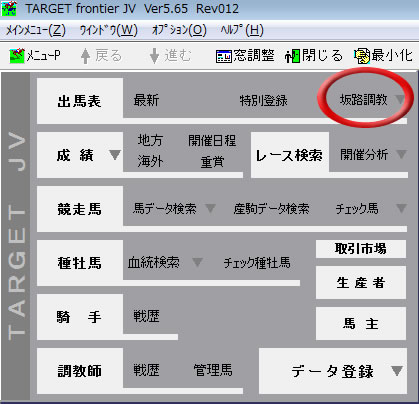Click the 取引市場 button
419x404 pixels.
click(361, 249)
